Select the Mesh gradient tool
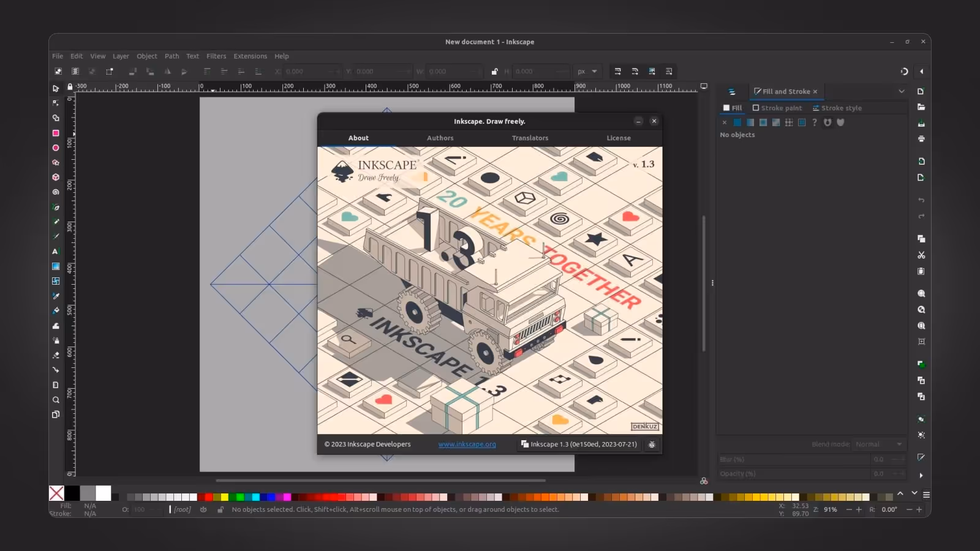The image size is (980, 551). (56, 281)
